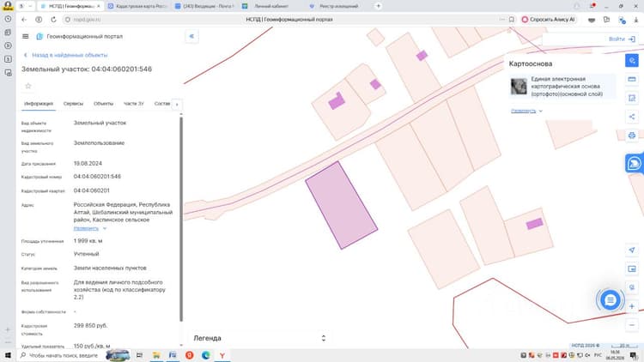Click the area value 1 999 кв. м
Viewport: 644px width, 362px height.
(x=88, y=241)
